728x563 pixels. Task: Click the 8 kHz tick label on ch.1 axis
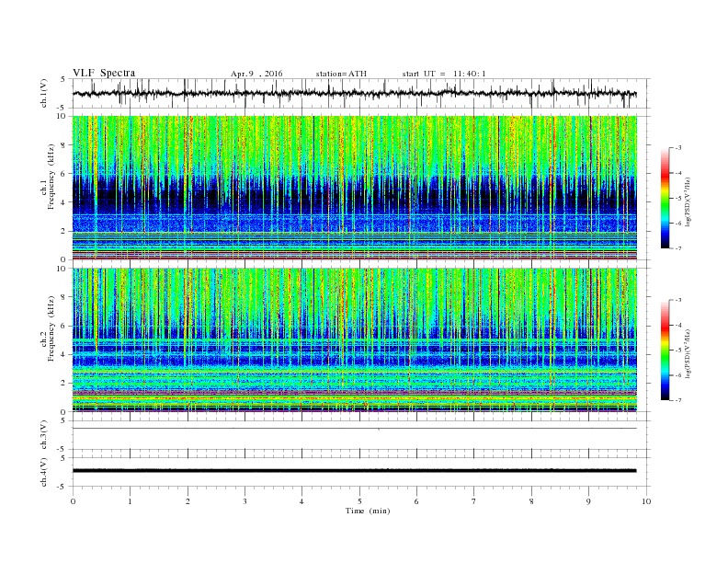pos(63,145)
